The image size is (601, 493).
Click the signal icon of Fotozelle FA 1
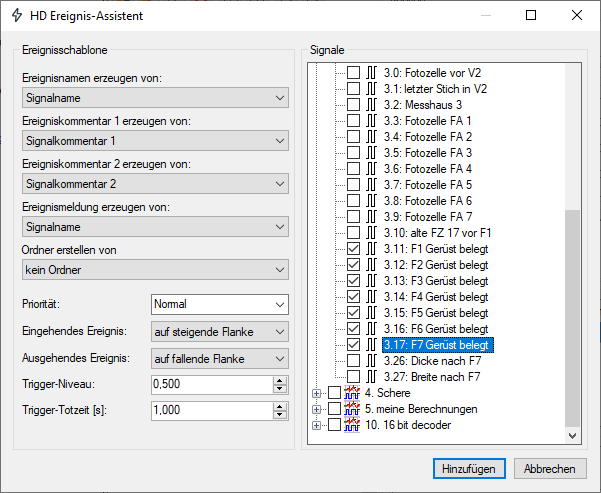(370, 121)
